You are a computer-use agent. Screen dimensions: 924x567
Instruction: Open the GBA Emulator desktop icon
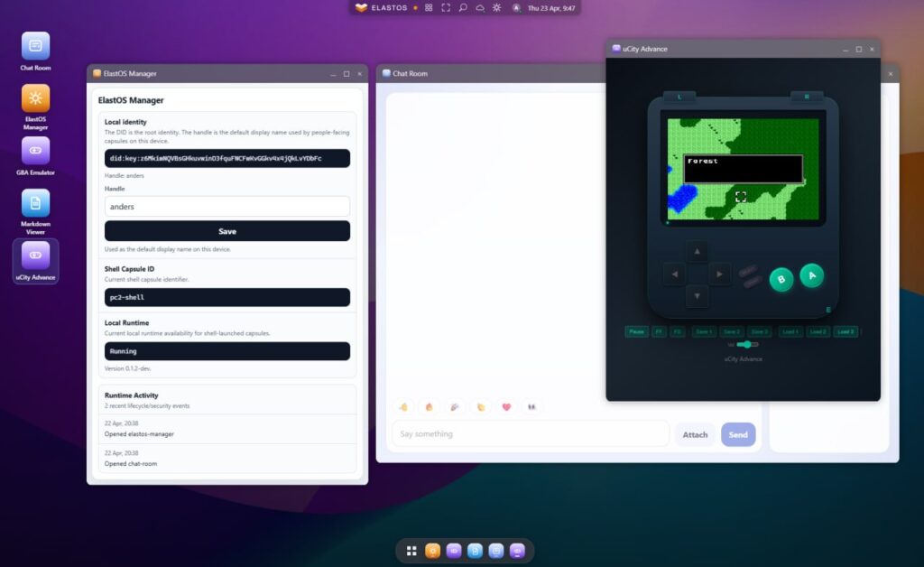coord(35,151)
